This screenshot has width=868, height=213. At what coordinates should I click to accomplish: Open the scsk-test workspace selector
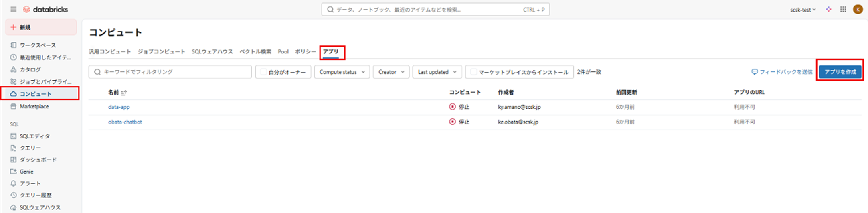(802, 10)
